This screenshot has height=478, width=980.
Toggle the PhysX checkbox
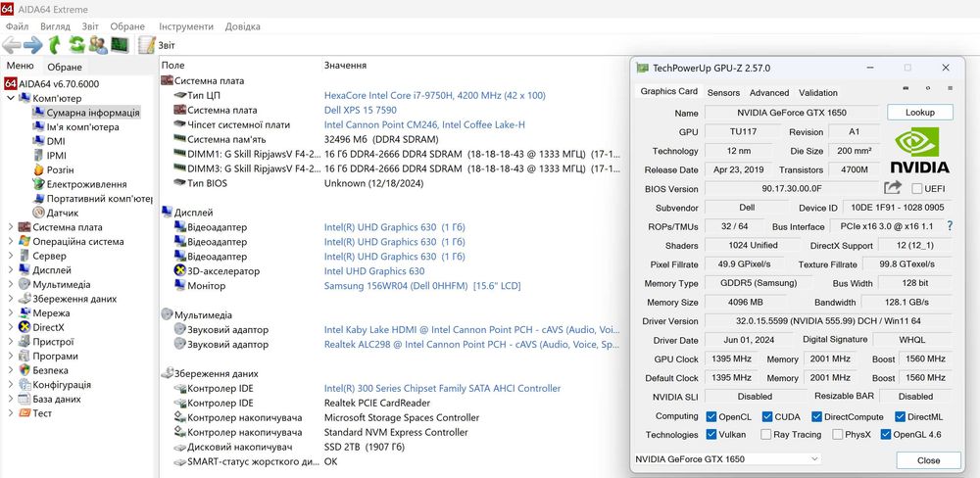[x=837, y=435]
